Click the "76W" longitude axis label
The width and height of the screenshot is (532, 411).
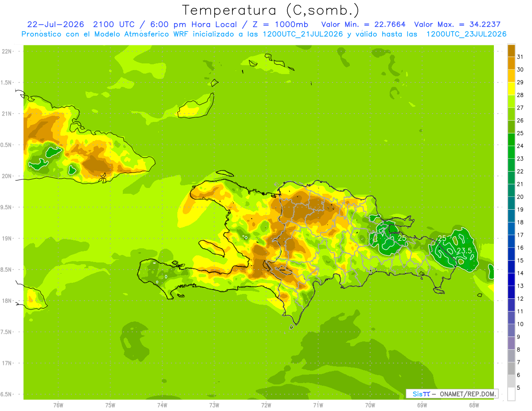(x=58, y=405)
